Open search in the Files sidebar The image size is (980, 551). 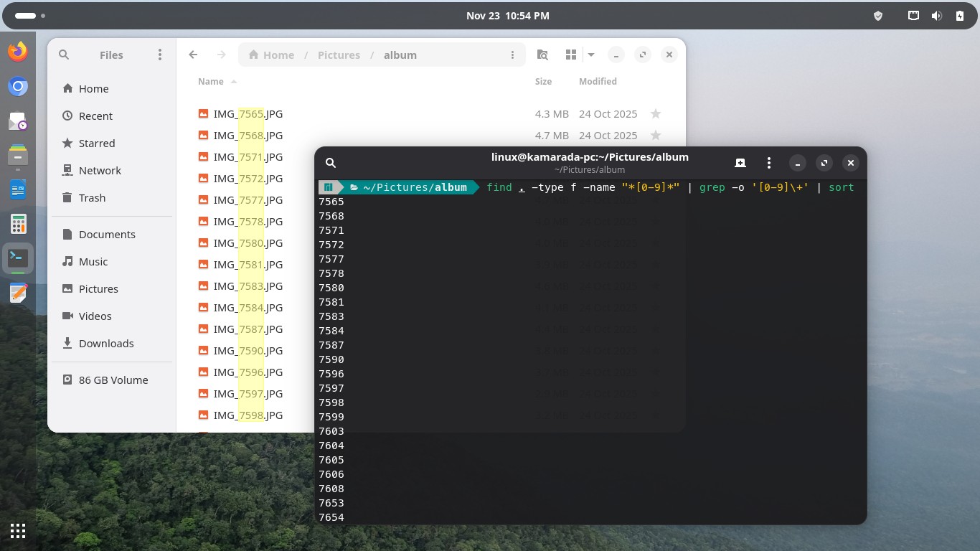click(64, 55)
